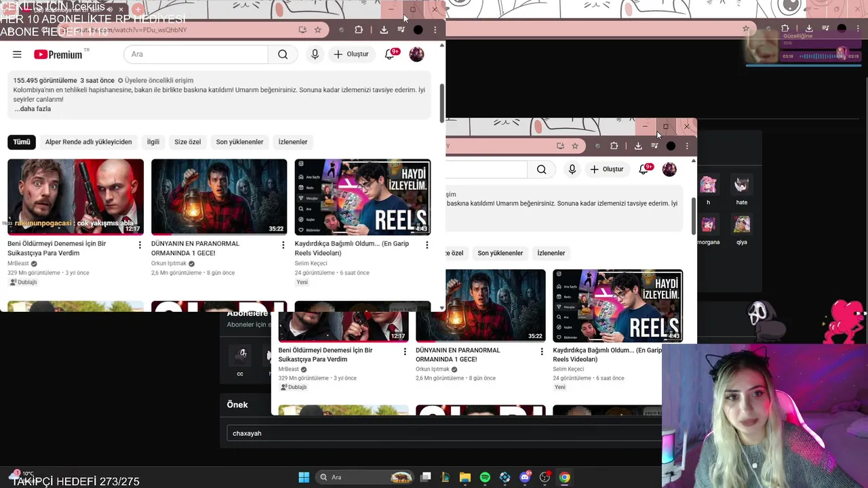The width and height of the screenshot is (868, 488).
Task: Open account avatar in second YouTube window
Action: click(x=669, y=169)
